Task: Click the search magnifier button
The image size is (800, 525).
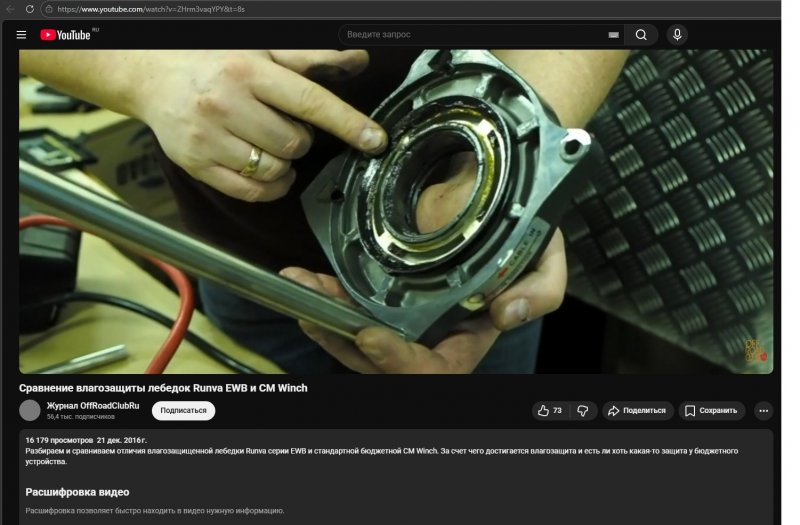Action: [641, 35]
